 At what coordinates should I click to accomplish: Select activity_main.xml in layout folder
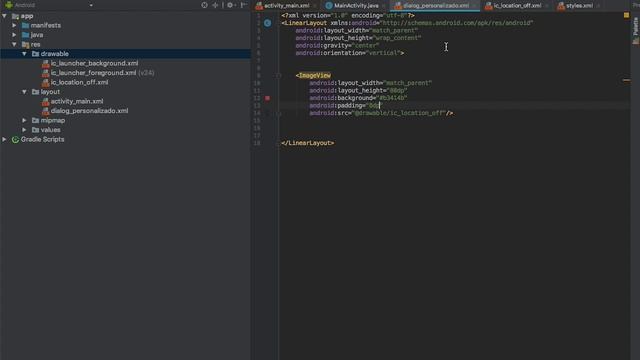point(77,101)
